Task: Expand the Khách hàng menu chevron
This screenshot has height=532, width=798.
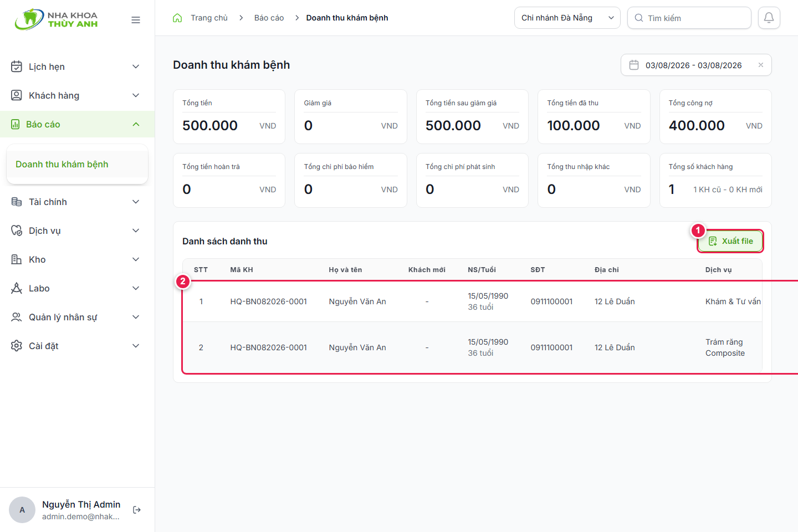Action: [x=136, y=95]
